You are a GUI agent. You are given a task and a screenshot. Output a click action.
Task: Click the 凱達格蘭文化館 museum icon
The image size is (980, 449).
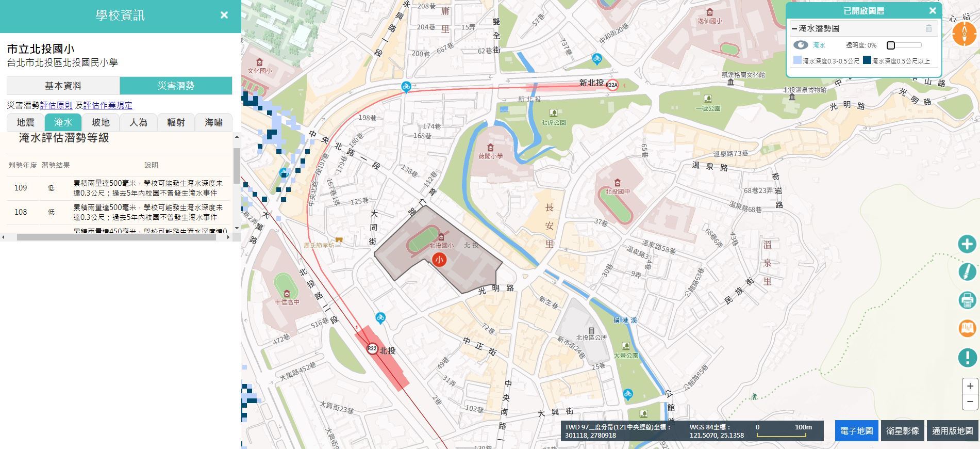(x=730, y=82)
